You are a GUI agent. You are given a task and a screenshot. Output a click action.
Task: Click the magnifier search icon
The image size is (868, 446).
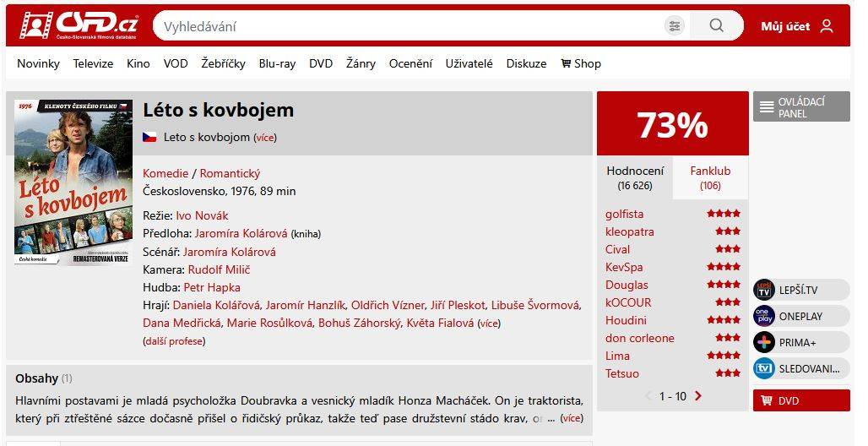pyautogui.click(x=716, y=26)
